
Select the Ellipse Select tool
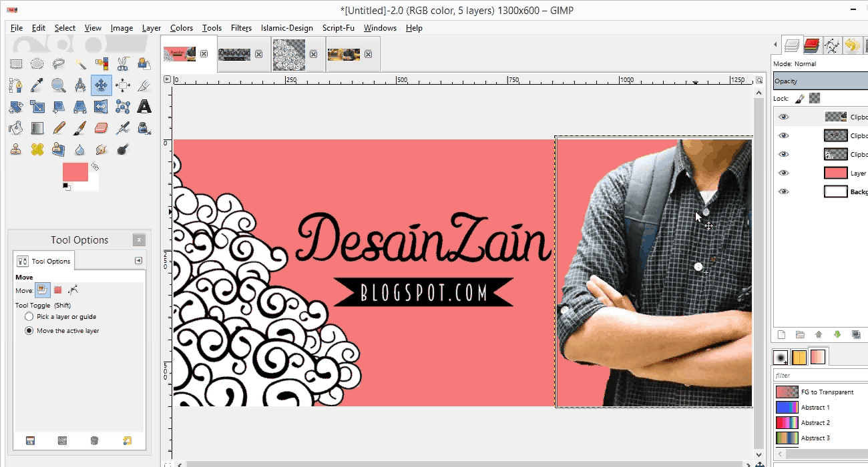37,64
